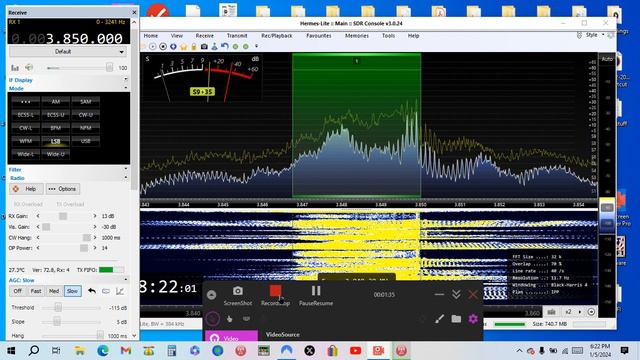The height and width of the screenshot is (360, 640).
Task: Expand the Filter section
Action: point(125,169)
